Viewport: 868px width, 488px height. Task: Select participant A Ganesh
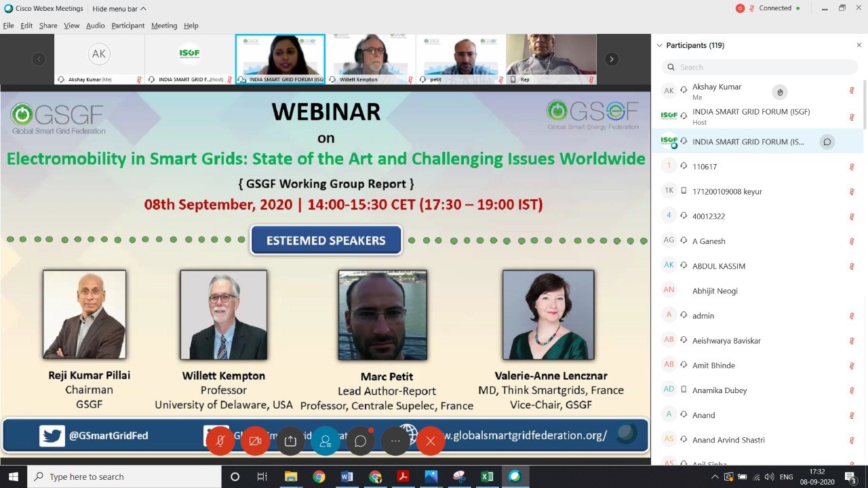tap(757, 241)
